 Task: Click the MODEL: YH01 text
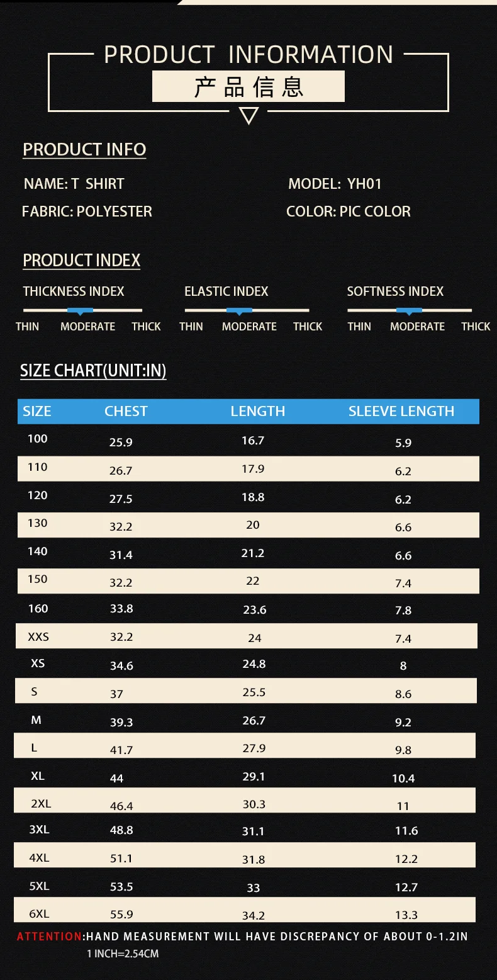point(335,184)
